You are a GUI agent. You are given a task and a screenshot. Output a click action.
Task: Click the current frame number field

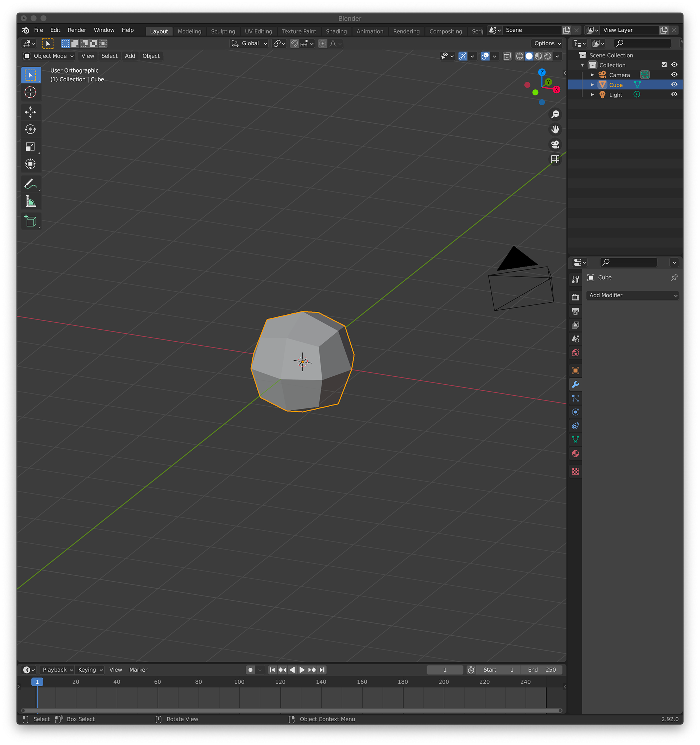tap(445, 670)
